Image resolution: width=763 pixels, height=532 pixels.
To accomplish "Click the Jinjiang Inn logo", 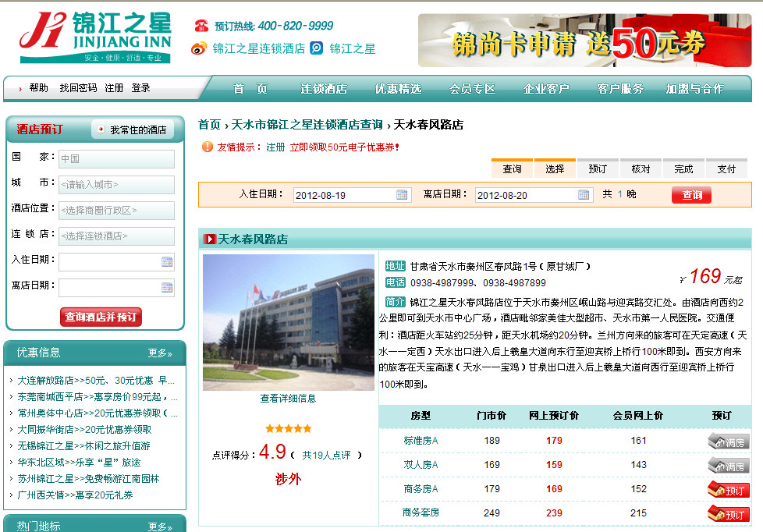I will (x=95, y=37).
